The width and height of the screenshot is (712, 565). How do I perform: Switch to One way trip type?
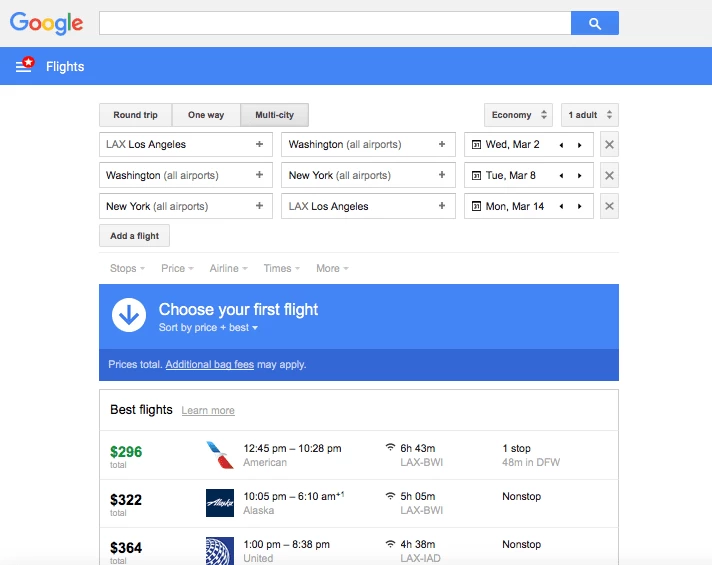(x=206, y=115)
